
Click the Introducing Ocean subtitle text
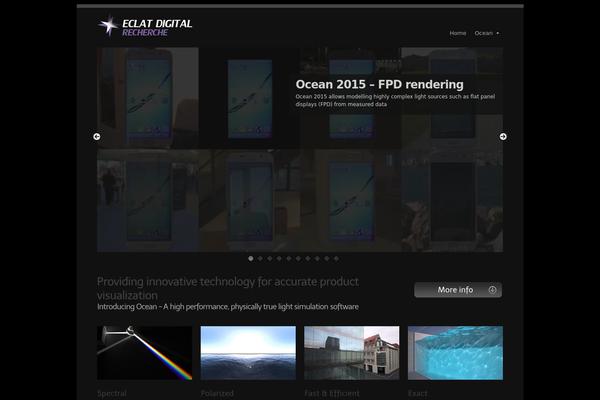coord(228,307)
